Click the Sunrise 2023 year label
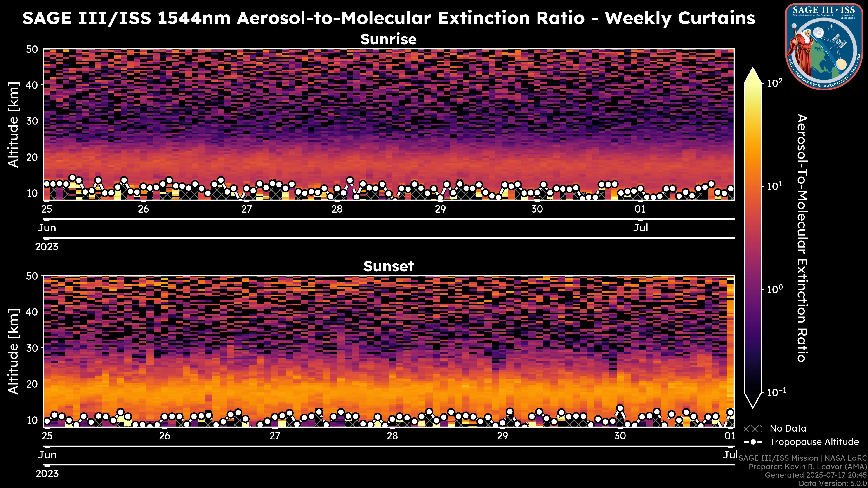The height and width of the screenshot is (488, 868). [x=47, y=247]
